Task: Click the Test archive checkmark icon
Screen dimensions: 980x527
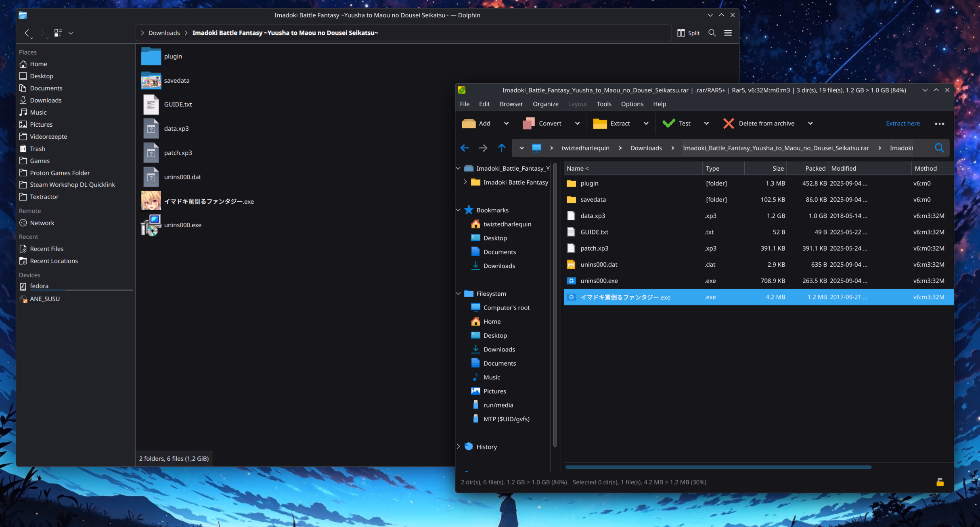Action: click(x=668, y=123)
